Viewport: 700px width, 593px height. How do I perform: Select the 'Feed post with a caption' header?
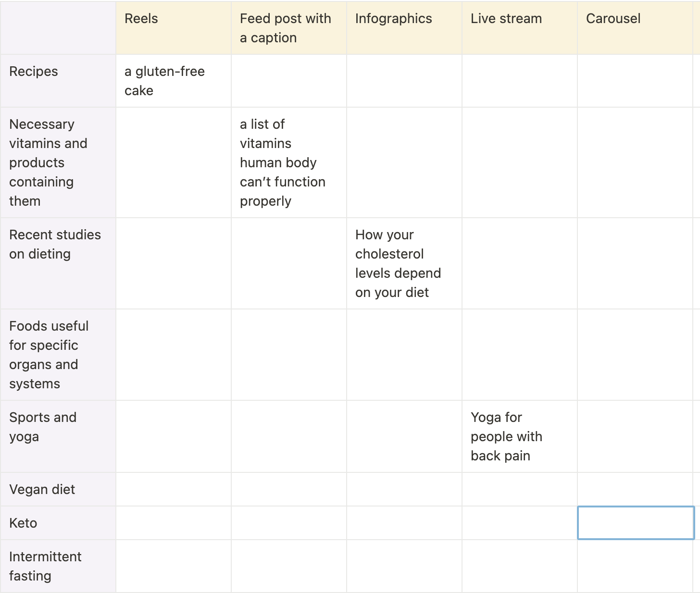[x=288, y=28]
